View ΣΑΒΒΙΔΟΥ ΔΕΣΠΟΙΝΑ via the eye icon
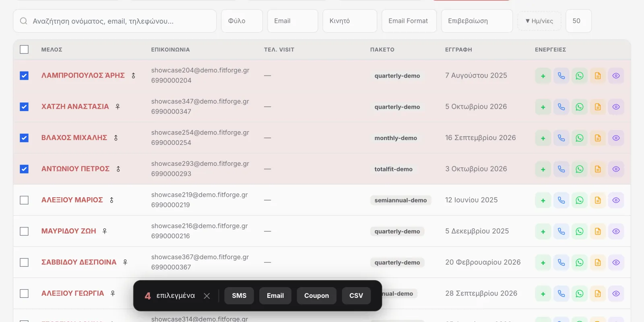644x322 pixels. coord(616,262)
